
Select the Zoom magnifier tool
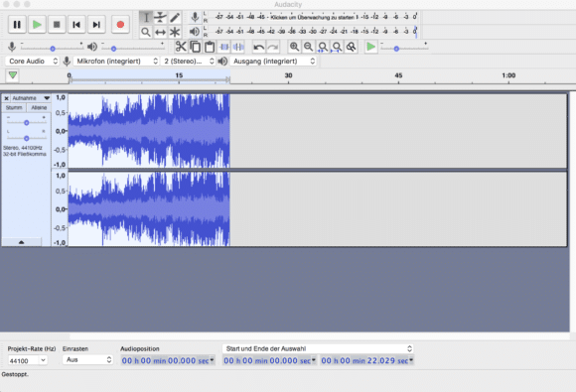point(146,33)
